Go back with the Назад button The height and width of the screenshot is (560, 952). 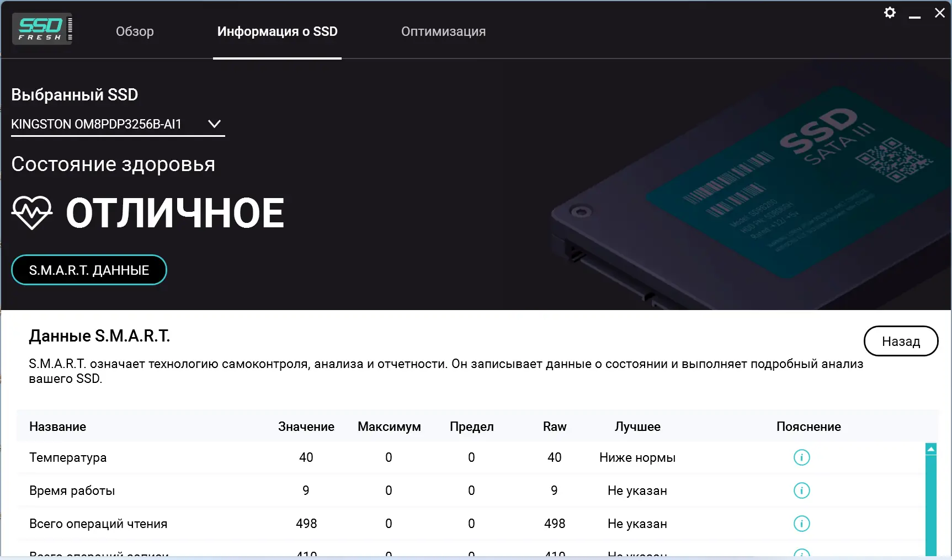tap(901, 342)
